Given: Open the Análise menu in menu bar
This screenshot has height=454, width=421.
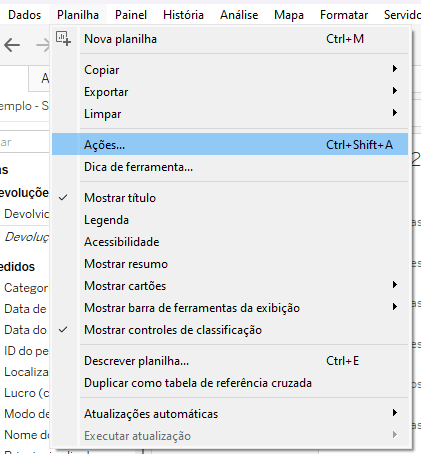Looking at the screenshot, I should pyautogui.click(x=239, y=15).
